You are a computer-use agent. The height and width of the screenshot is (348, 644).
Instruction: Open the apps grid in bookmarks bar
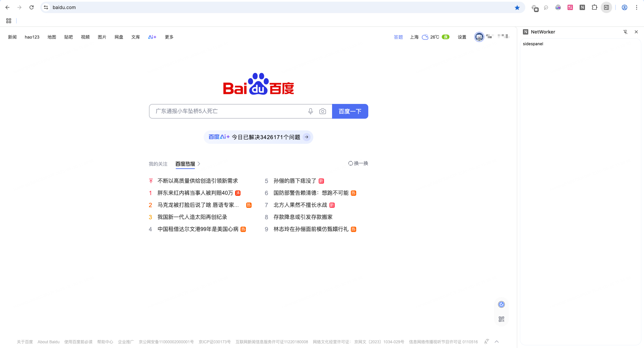[9, 21]
